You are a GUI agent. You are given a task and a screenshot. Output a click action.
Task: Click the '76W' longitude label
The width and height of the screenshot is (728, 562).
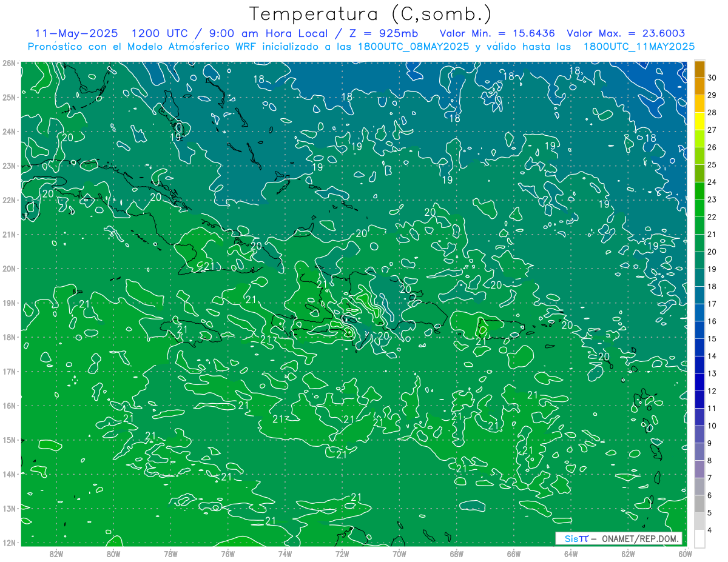click(227, 554)
